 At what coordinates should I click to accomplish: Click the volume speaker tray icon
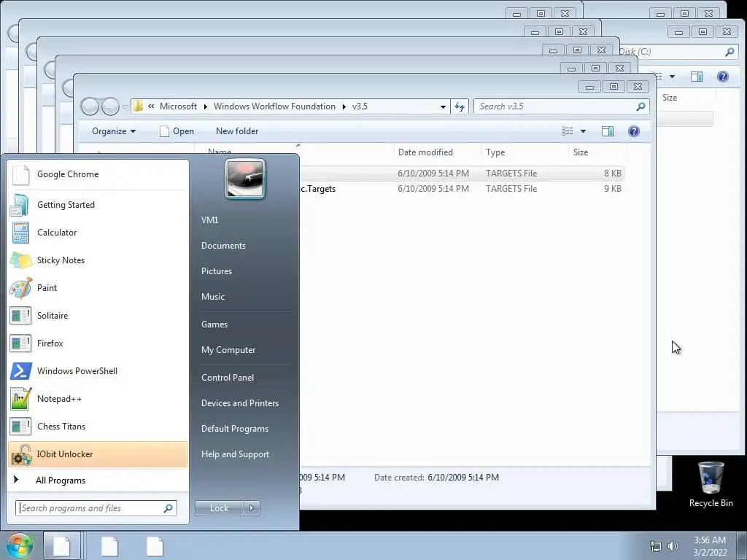pos(673,546)
